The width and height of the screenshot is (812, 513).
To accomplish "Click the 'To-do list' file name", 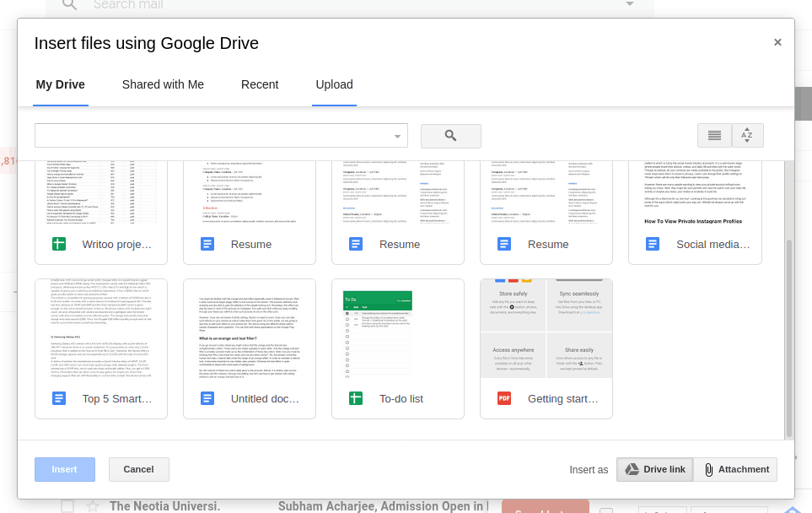I will pyautogui.click(x=401, y=399).
